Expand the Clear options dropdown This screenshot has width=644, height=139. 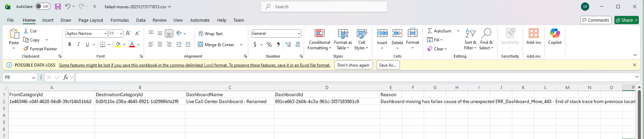coord(445,49)
